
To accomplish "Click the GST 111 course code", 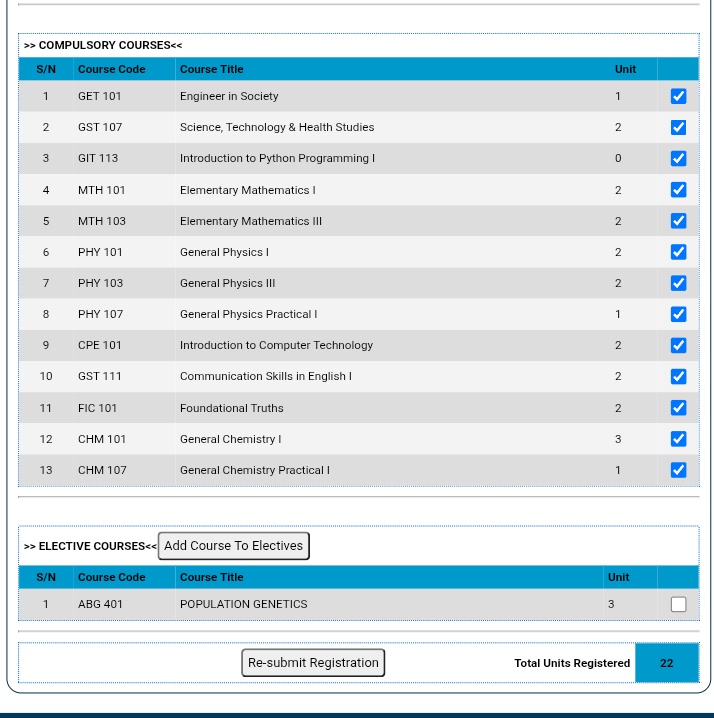I will click(100, 376).
